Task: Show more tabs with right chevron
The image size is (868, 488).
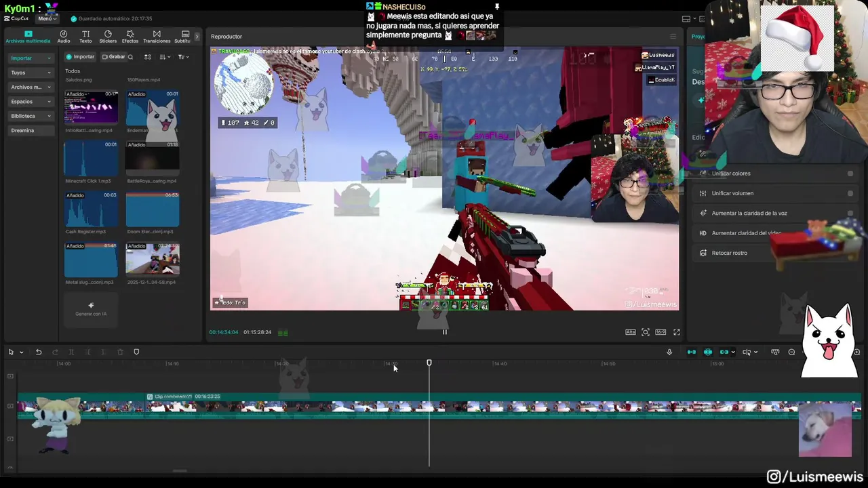Action: coord(197,37)
